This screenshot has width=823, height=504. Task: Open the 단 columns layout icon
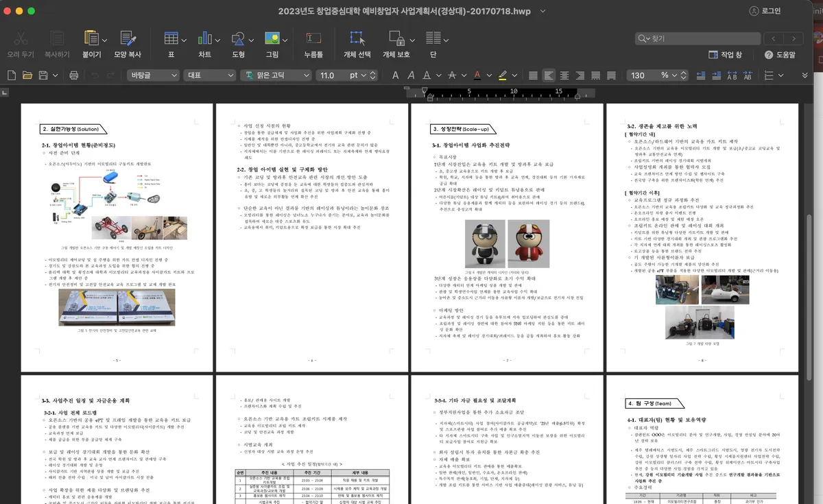click(433, 38)
